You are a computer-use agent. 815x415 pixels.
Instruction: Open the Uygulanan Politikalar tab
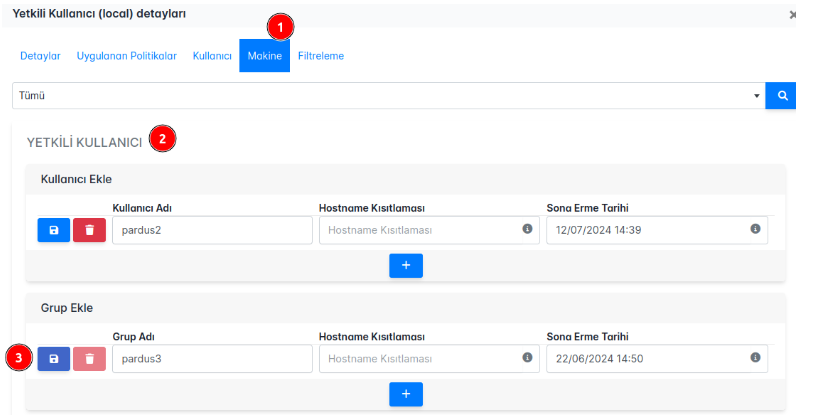127,56
